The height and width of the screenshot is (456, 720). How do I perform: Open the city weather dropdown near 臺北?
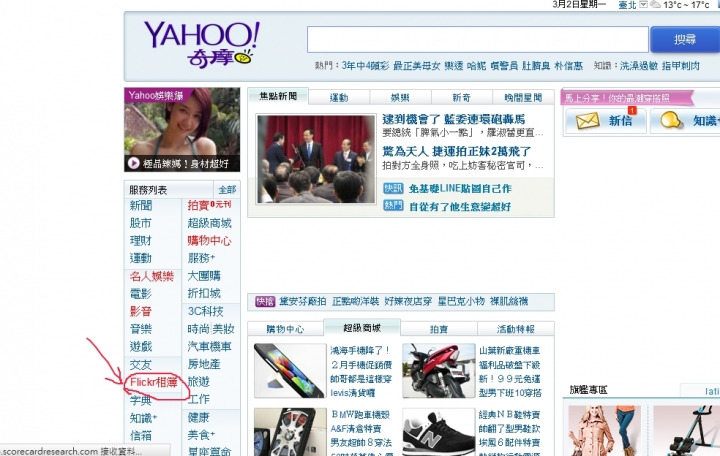643,5
